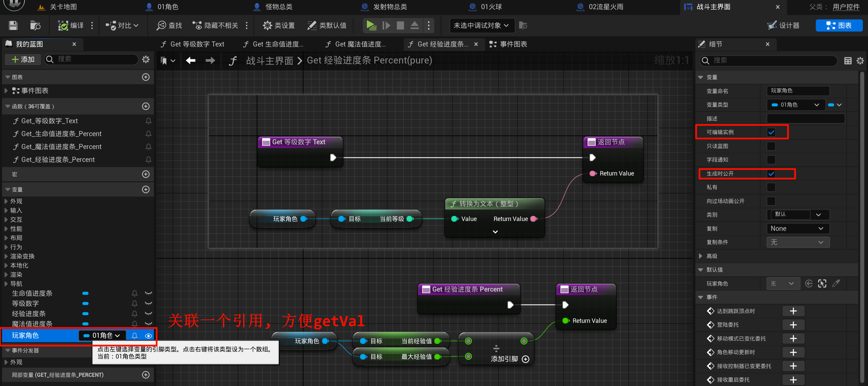Click the 查找 find icon
Viewport: 868px width, 386px height.
[169, 25]
